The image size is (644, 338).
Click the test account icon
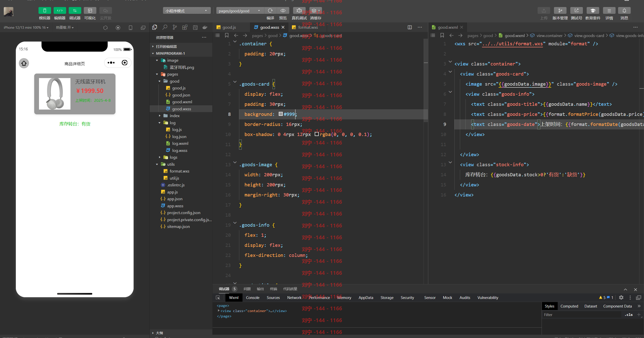coord(576,11)
